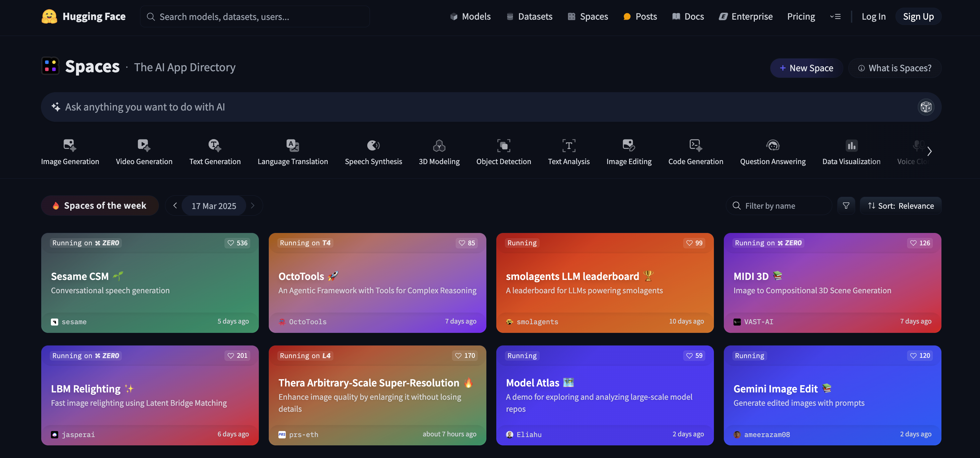Open the LBM Relighting space card
The image size is (980, 458).
[150, 395]
